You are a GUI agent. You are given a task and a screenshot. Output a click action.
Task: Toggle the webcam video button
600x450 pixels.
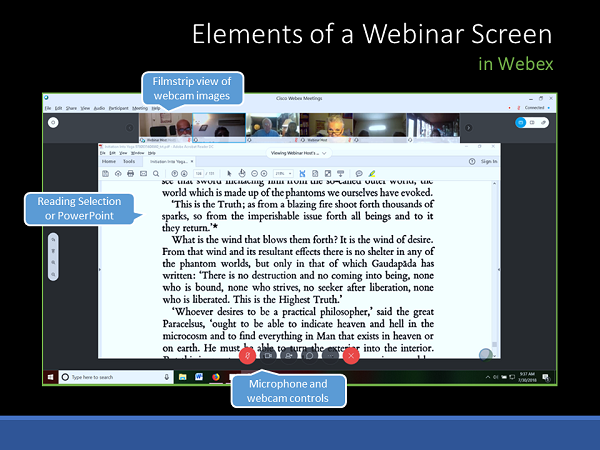click(268, 356)
